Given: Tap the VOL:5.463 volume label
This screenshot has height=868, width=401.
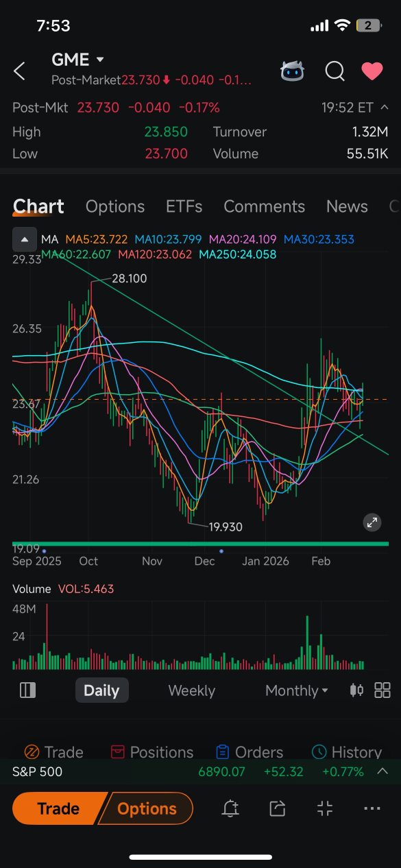Looking at the screenshot, I should pos(86,589).
